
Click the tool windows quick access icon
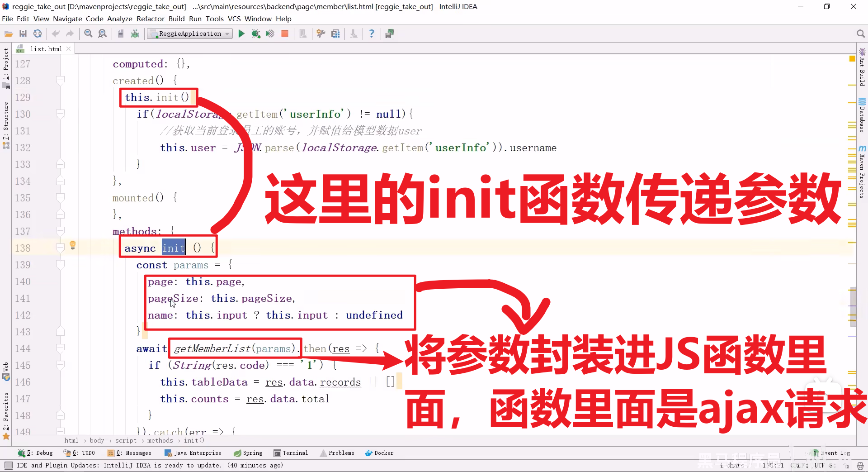pos(8,465)
